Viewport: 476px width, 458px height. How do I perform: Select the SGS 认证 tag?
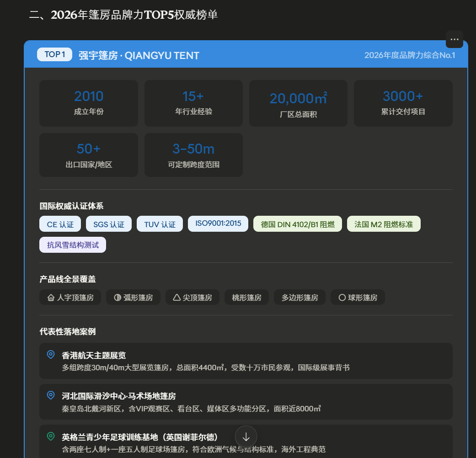(109, 224)
